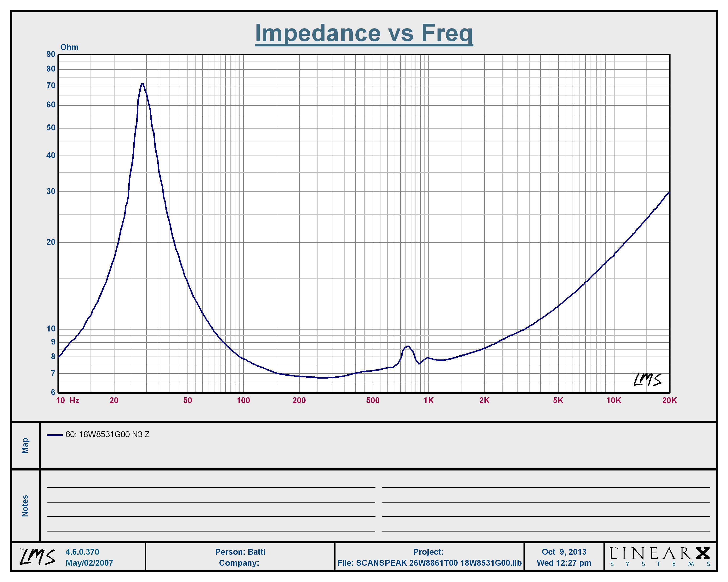Click the Company: field in the footer
This screenshot has width=728, height=582.
pos(239,563)
